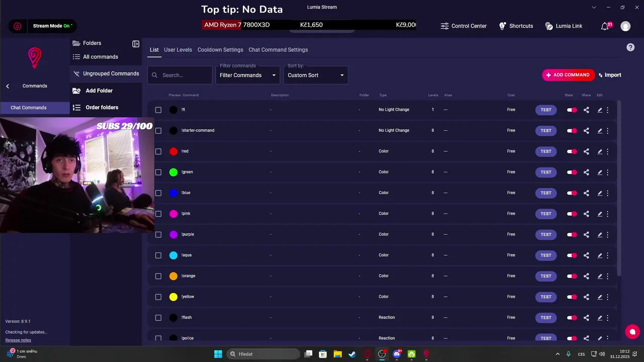This screenshot has height=362, width=644.
Task: Open the user profile avatar
Action: click(625, 26)
